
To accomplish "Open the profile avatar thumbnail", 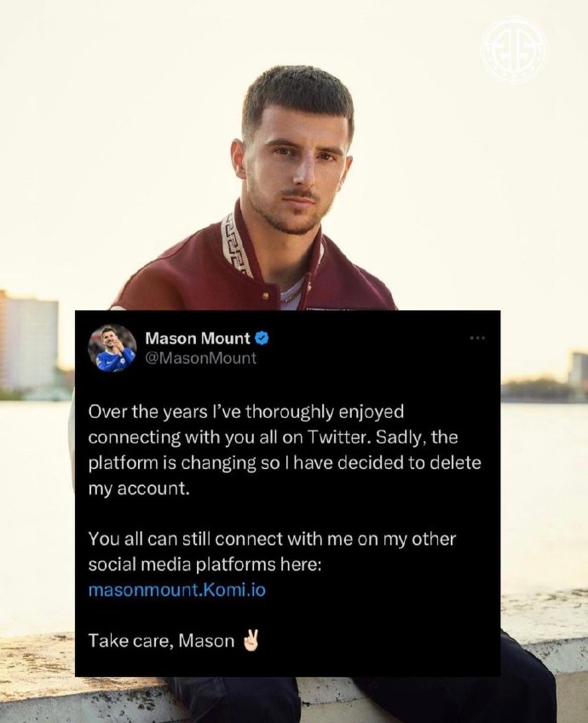I will pos(112,348).
